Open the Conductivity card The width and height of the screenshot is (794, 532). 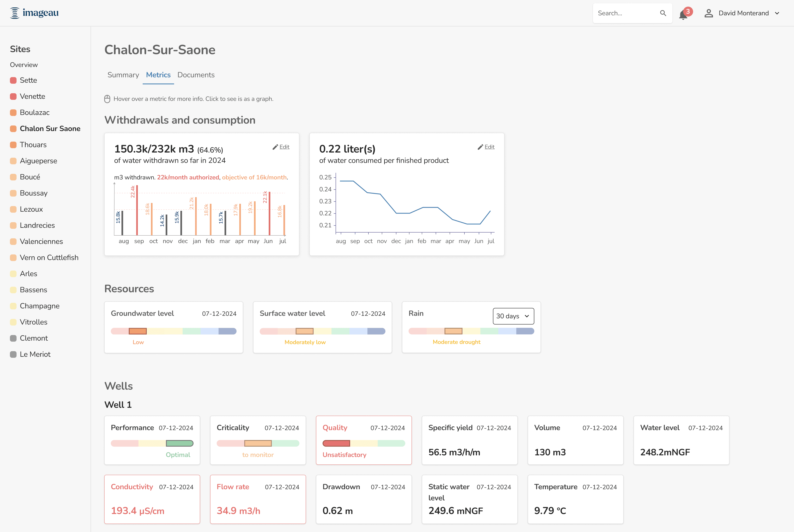152,499
